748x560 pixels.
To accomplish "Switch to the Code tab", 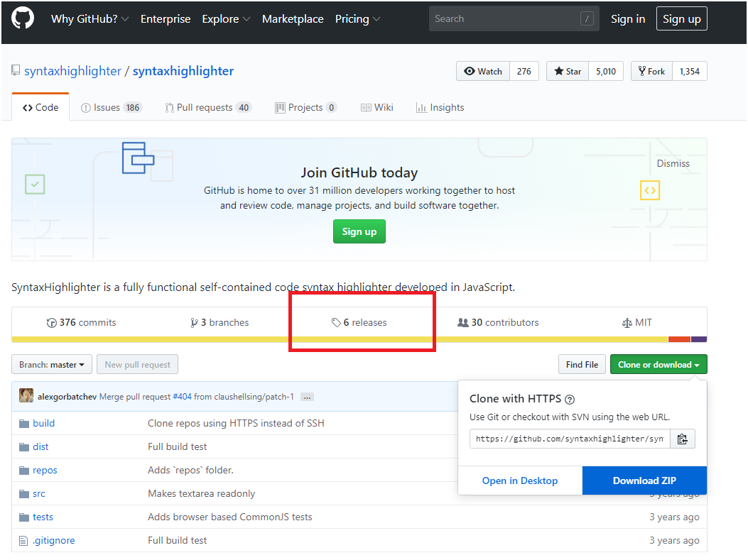I will [x=40, y=107].
